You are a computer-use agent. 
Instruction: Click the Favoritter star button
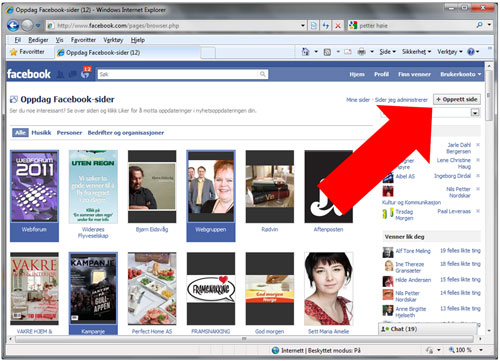pos(27,52)
